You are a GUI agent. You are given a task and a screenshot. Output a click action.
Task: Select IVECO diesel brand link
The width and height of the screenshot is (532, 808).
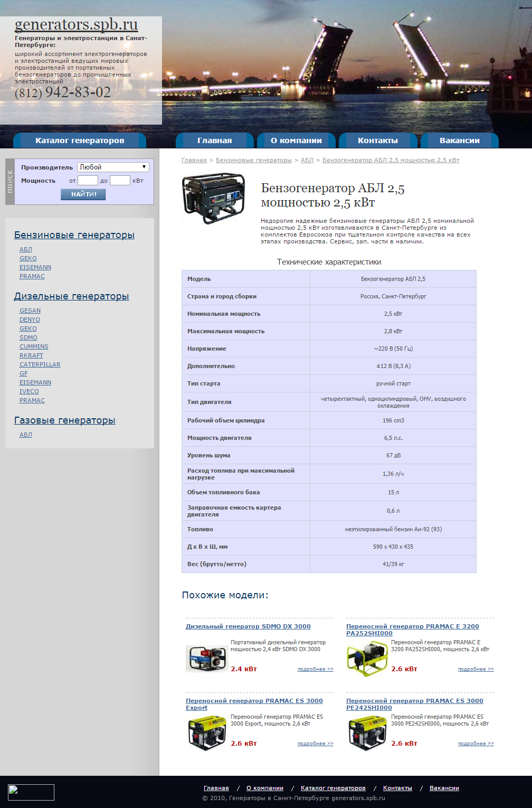click(29, 391)
